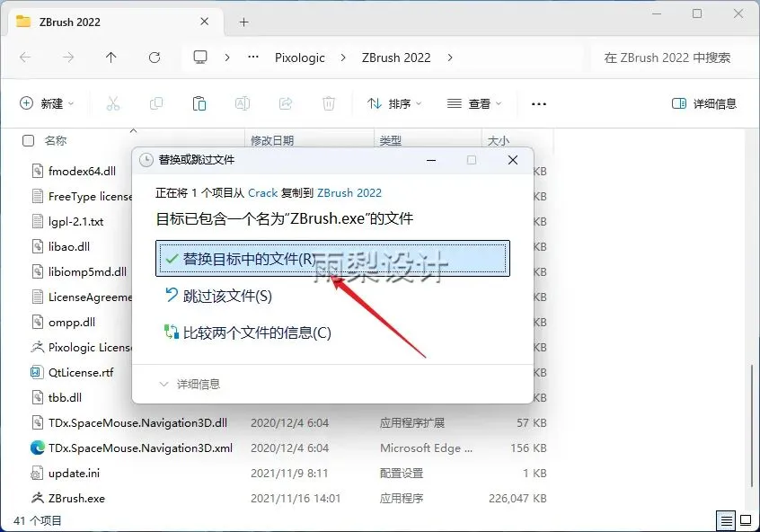The height and width of the screenshot is (532, 760).
Task: Expand chevron after ZBrush 2022 in path
Action: [x=450, y=58]
